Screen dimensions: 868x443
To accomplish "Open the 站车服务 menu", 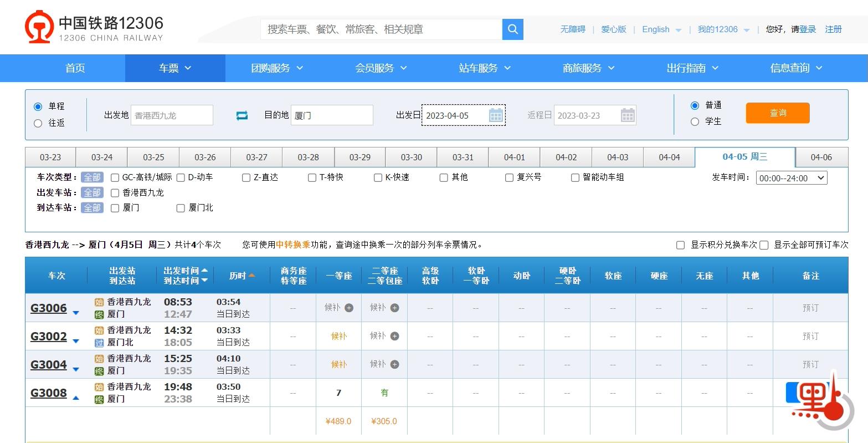I will click(x=485, y=68).
